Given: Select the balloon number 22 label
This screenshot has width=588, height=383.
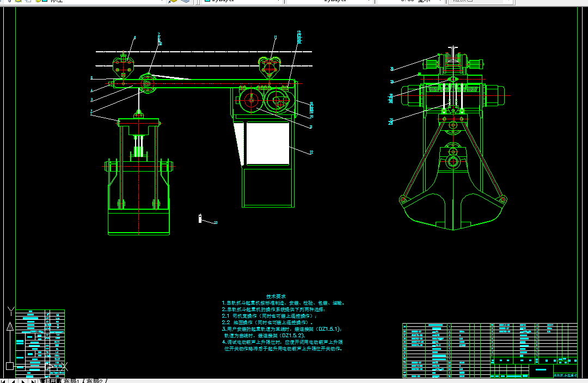Looking at the screenshot, I should (311, 153).
